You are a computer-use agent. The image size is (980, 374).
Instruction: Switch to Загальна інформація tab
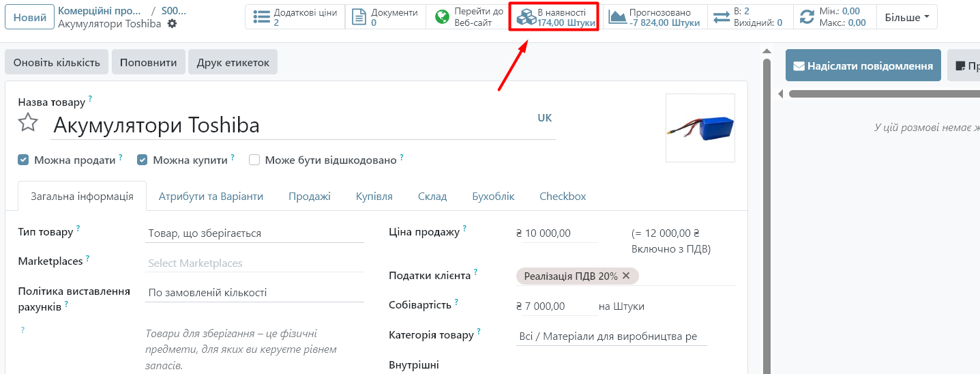pos(83,196)
